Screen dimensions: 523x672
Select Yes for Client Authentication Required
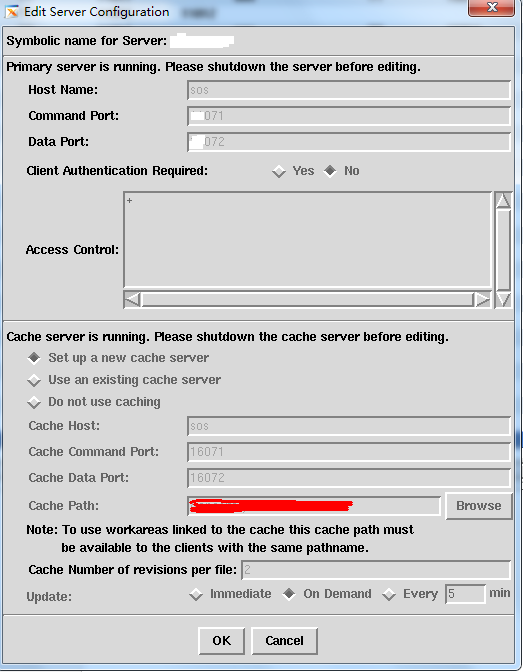[x=279, y=171]
